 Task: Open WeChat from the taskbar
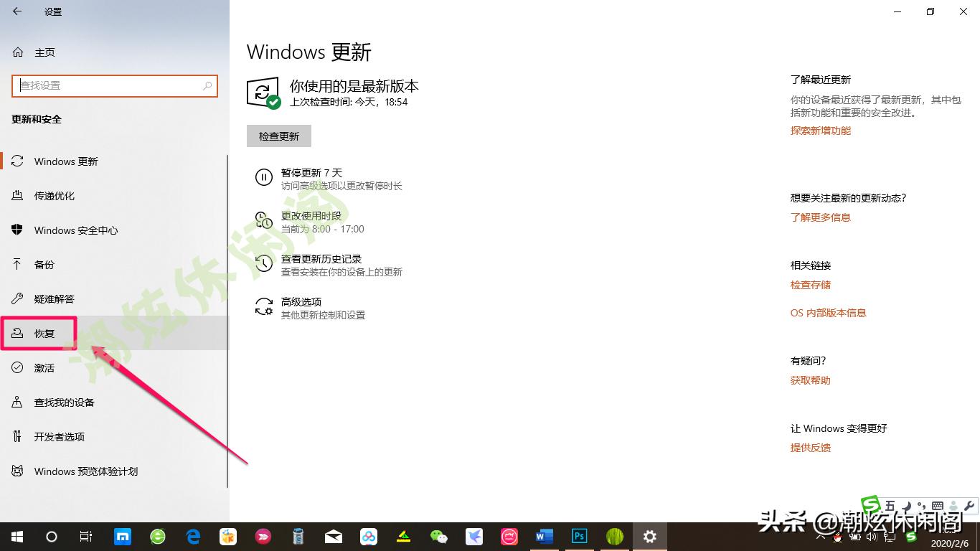coord(438,536)
